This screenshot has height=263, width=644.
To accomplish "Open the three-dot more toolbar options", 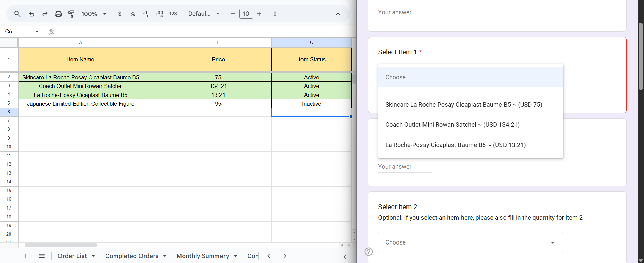I will pos(275,14).
